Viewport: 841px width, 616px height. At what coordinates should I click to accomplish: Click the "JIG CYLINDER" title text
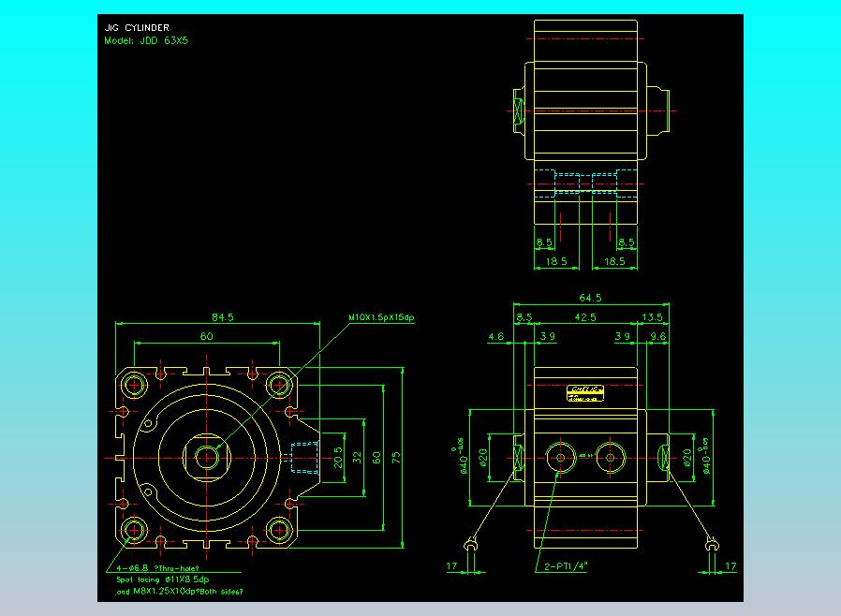[x=137, y=27]
